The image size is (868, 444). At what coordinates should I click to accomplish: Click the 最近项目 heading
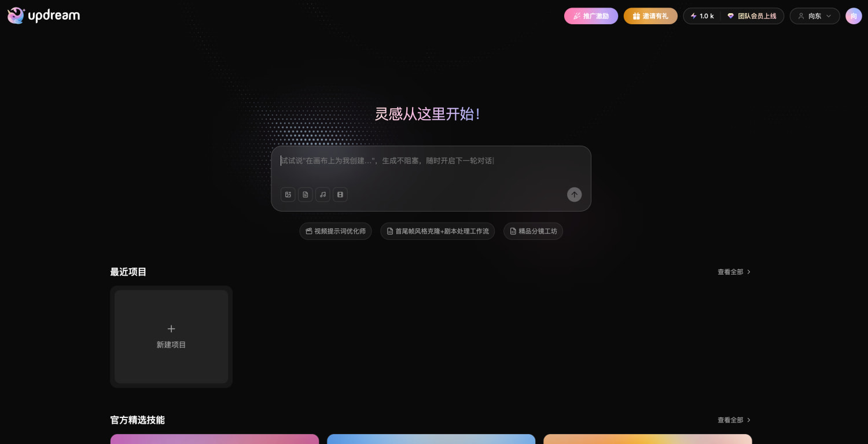[x=128, y=272]
